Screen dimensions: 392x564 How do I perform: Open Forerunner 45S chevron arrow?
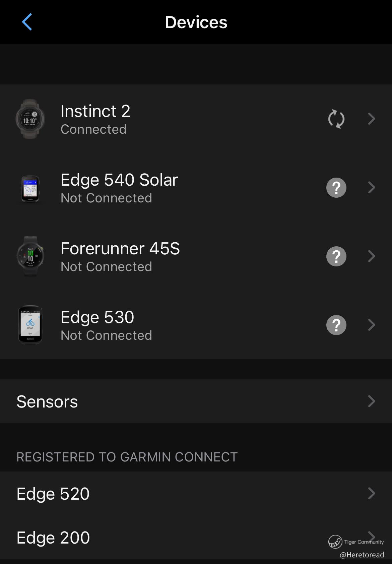click(x=371, y=256)
